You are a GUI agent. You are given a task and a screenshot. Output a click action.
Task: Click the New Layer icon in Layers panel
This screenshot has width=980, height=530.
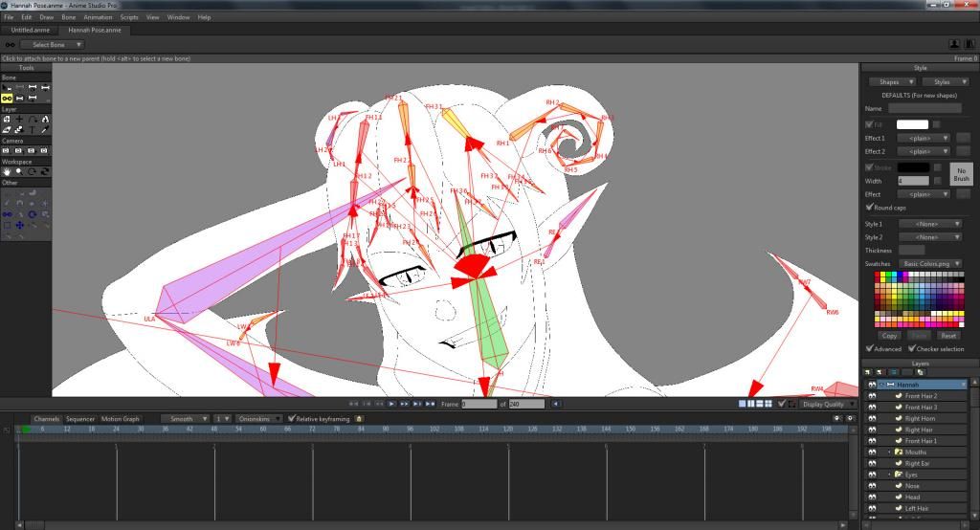point(868,372)
